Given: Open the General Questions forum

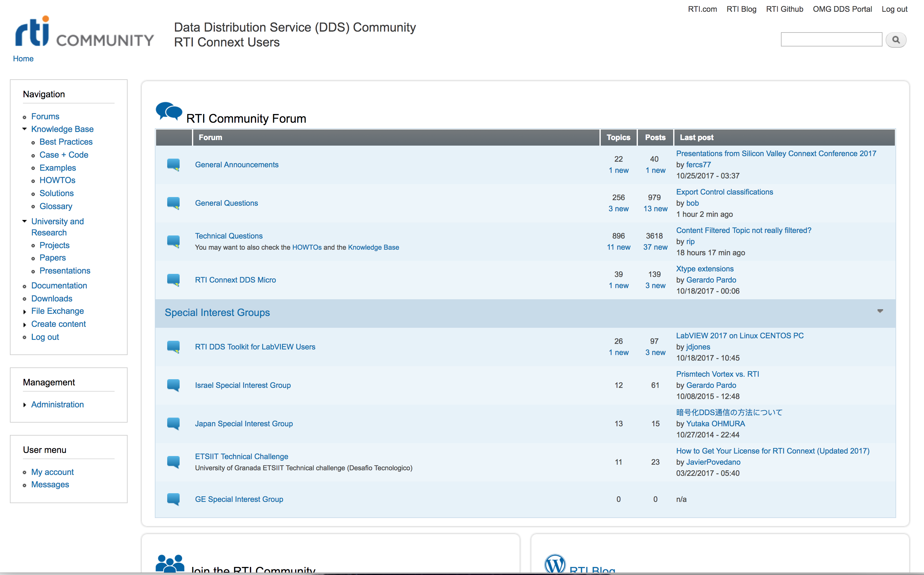Looking at the screenshot, I should (226, 203).
